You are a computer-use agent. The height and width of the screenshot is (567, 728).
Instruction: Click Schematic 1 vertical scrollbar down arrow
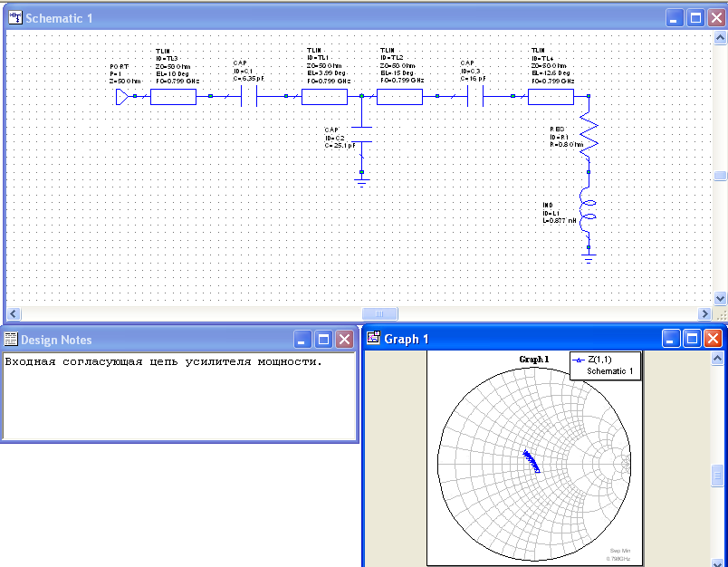(x=720, y=299)
